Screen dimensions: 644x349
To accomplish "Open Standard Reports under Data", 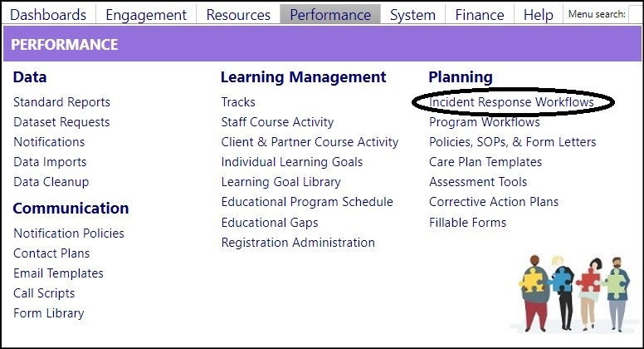I will tap(61, 102).
